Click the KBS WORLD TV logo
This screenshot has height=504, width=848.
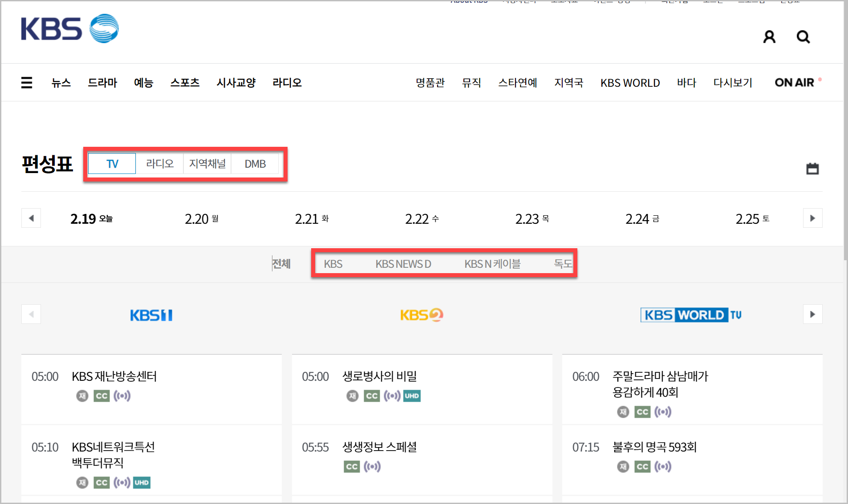(691, 315)
